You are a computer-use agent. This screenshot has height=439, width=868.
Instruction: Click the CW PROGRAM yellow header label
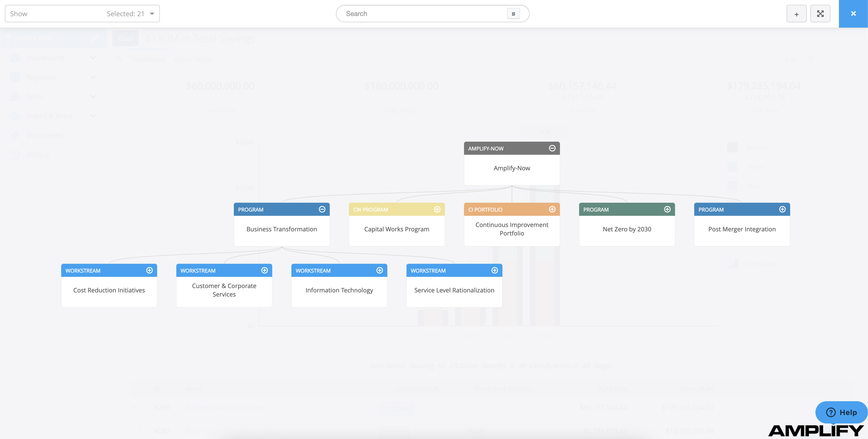[370, 210]
